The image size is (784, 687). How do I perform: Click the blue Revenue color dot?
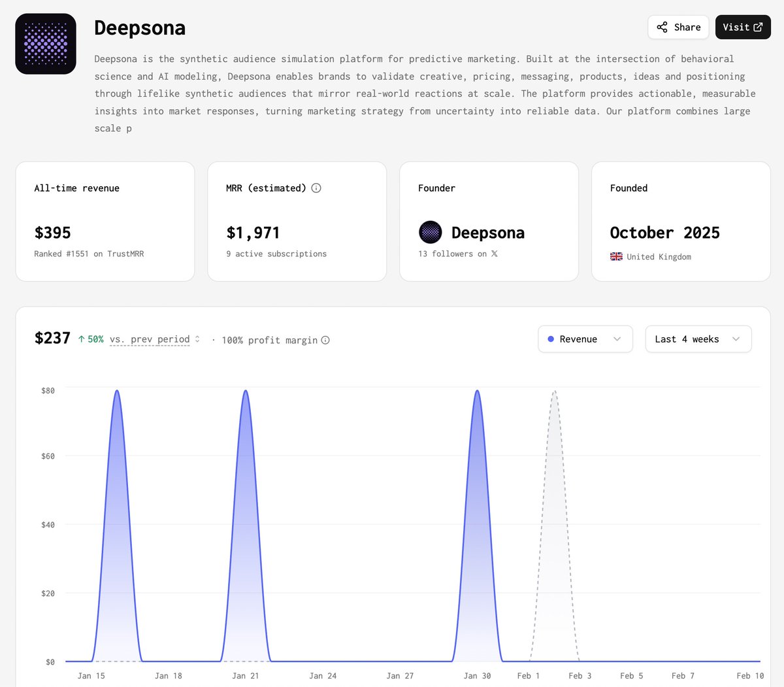point(551,339)
